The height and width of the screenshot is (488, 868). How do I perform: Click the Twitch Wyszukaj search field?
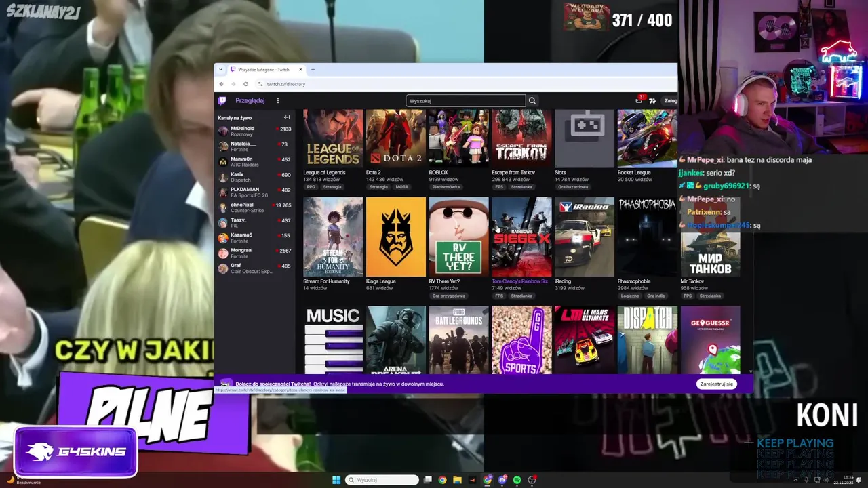[x=466, y=100]
